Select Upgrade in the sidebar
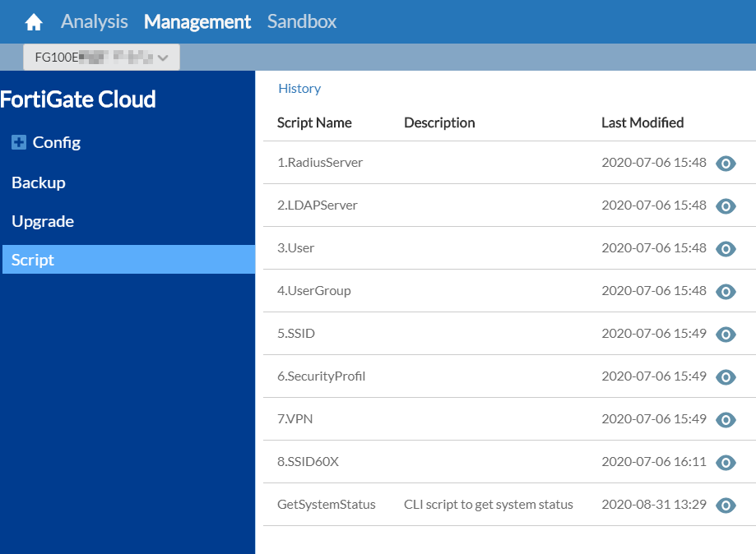The height and width of the screenshot is (554, 756). click(x=42, y=221)
